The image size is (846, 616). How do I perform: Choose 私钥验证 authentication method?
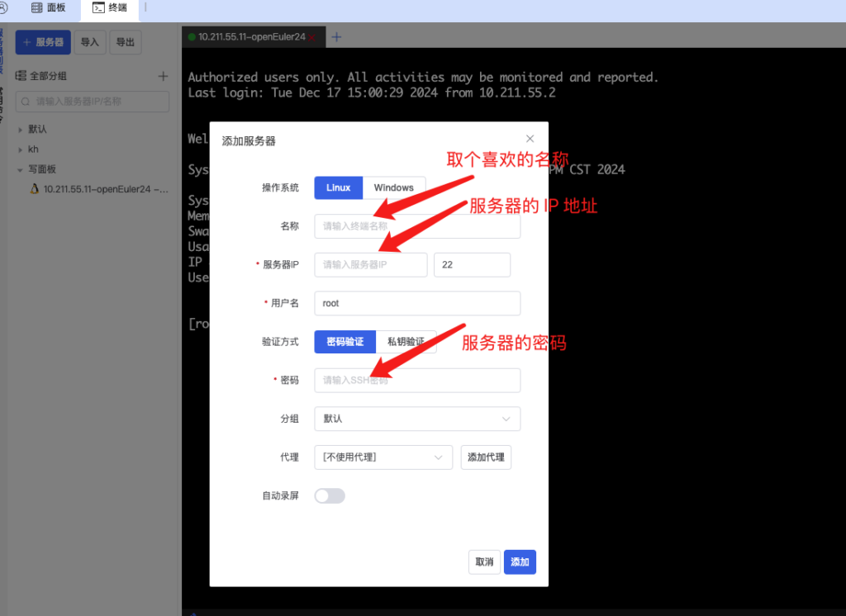[405, 342]
